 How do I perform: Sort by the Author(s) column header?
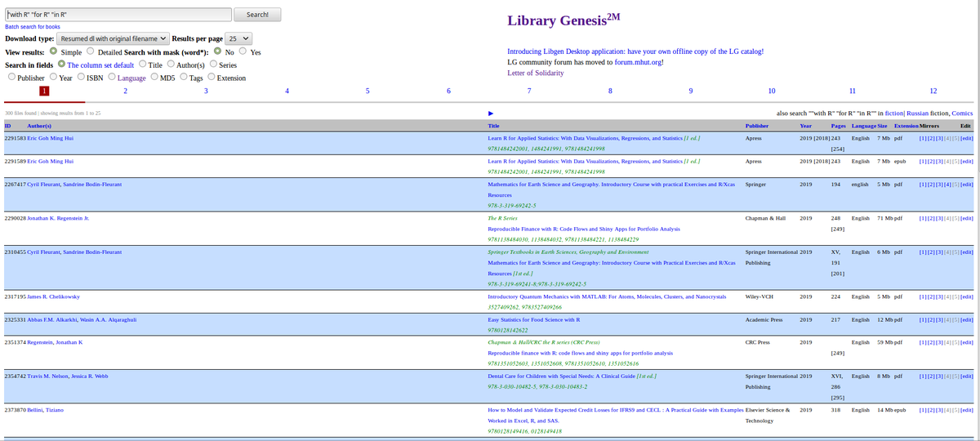40,126
